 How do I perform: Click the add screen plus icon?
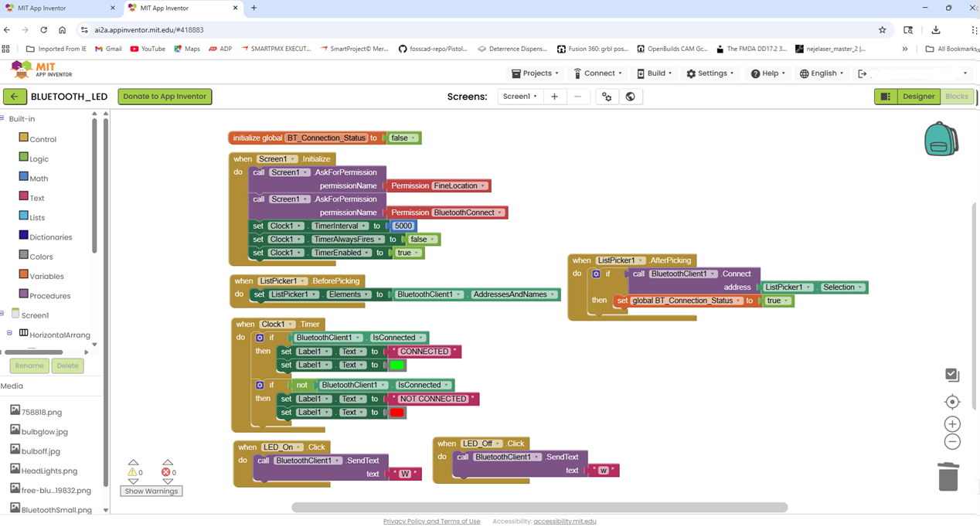[554, 97]
